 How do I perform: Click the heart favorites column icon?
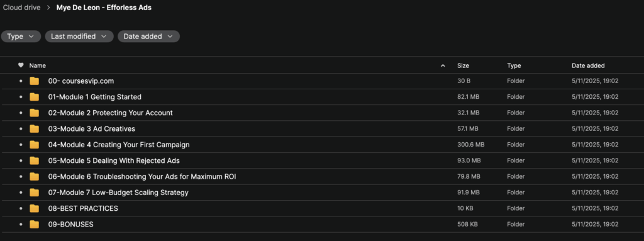[x=21, y=65]
